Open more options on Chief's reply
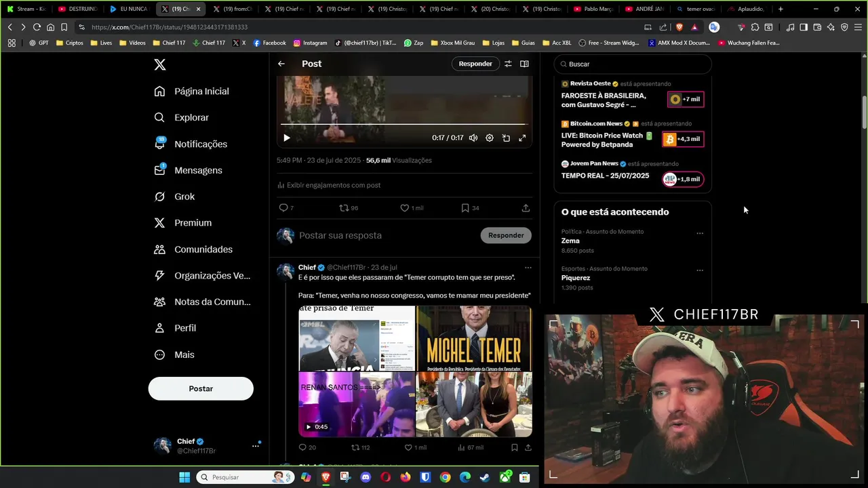This screenshot has width=868, height=488. pyautogui.click(x=528, y=268)
